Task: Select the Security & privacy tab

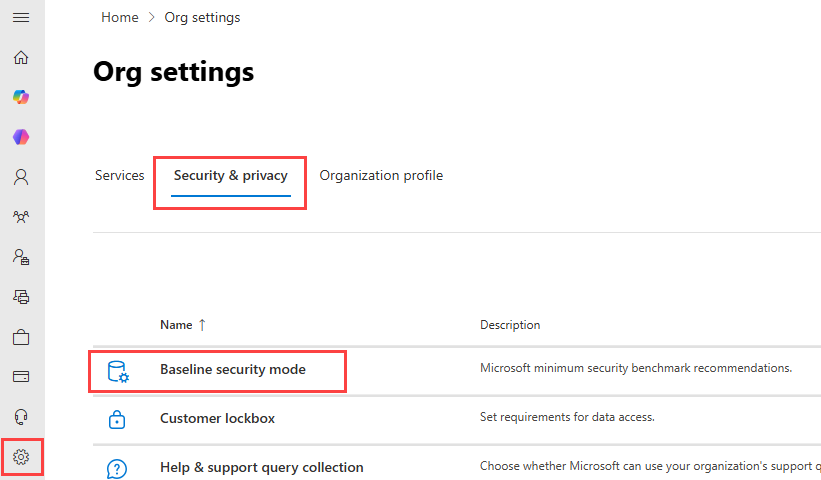Action: pyautogui.click(x=230, y=176)
